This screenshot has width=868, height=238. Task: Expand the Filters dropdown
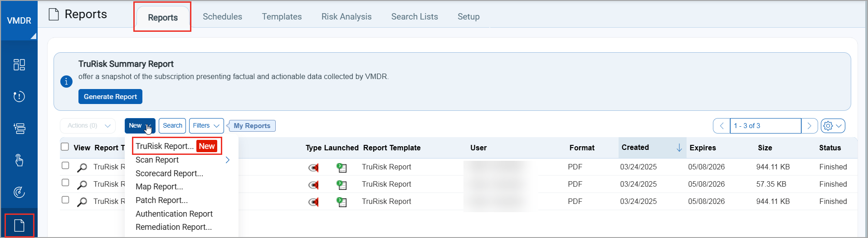[206, 126]
